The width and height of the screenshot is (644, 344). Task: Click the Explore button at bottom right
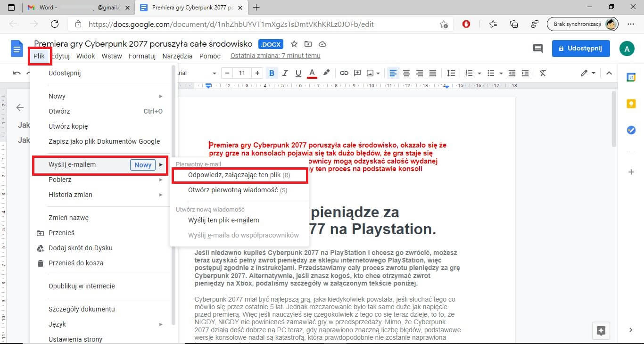[601, 330]
